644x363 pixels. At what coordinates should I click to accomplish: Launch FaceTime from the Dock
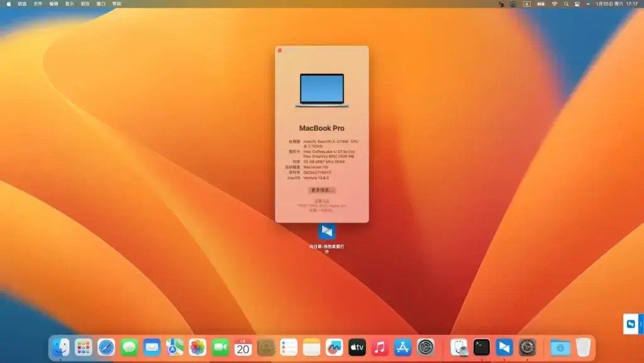[220, 347]
